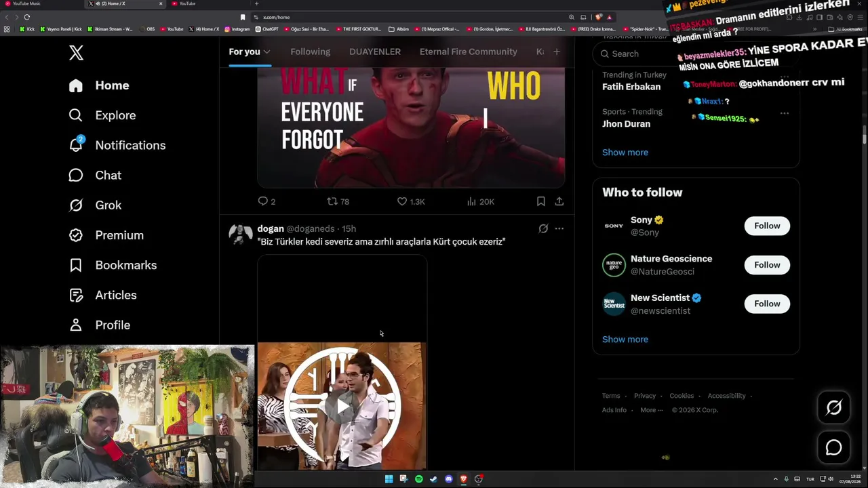
Task: Open the Windows Start menu
Action: click(x=389, y=479)
